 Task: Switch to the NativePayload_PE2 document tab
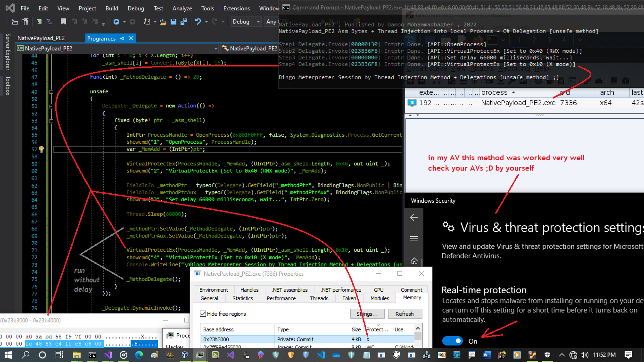click(x=41, y=39)
